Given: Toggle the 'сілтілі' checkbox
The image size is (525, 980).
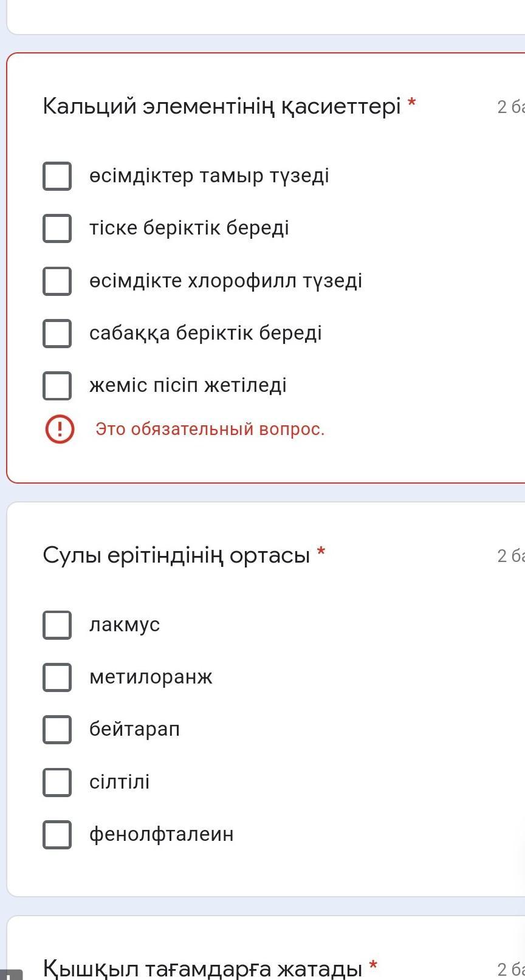Looking at the screenshot, I should click(57, 782).
